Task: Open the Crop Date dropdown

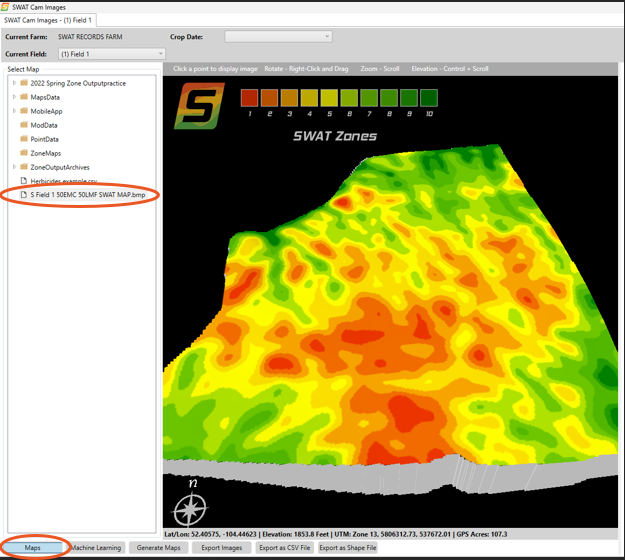Action: [x=278, y=36]
